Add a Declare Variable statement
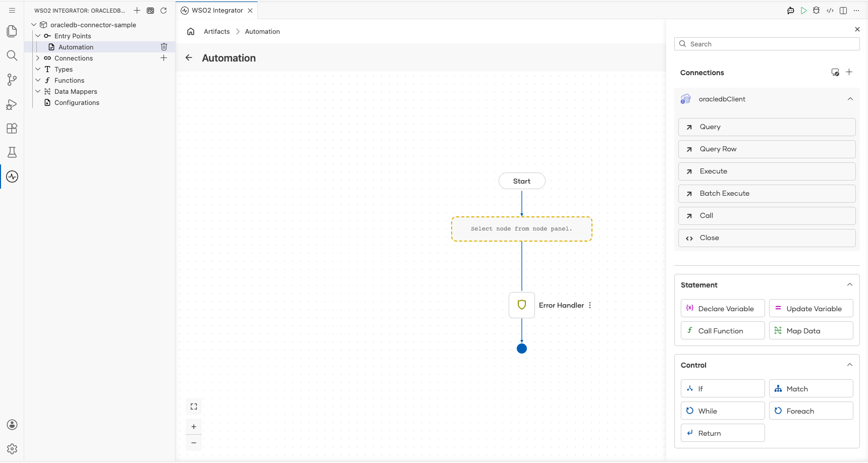Screen dimensions: 868x463 click(x=723, y=308)
